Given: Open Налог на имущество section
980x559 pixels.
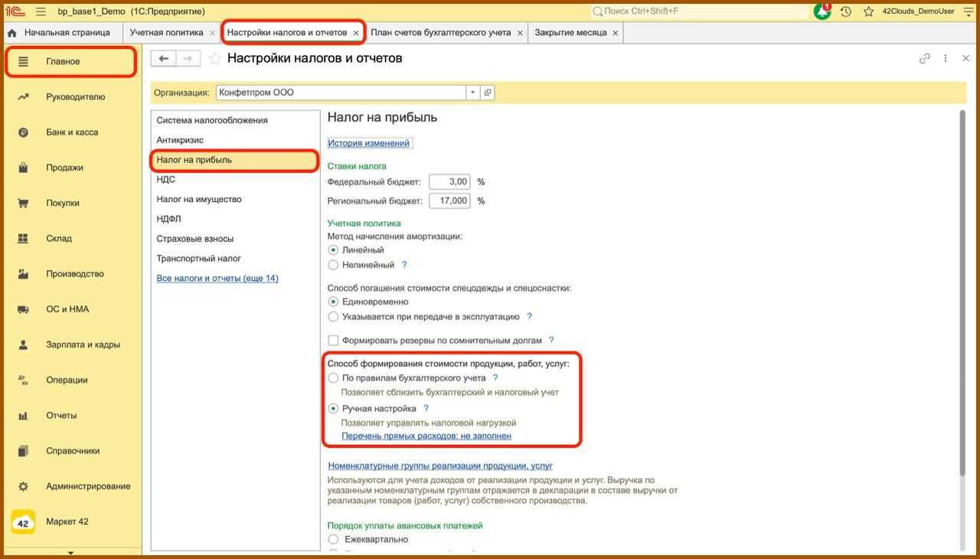Looking at the screenshot, I should [x=235, y=199].
